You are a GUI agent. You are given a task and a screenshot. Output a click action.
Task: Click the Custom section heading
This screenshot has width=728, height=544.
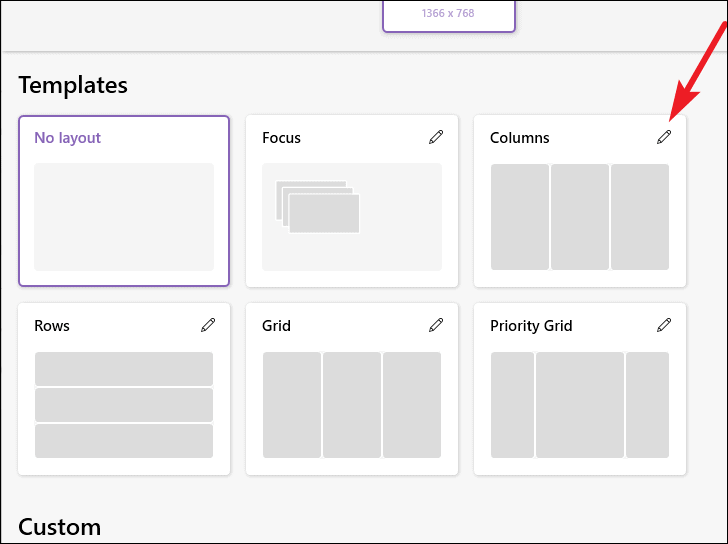point(59,527)
